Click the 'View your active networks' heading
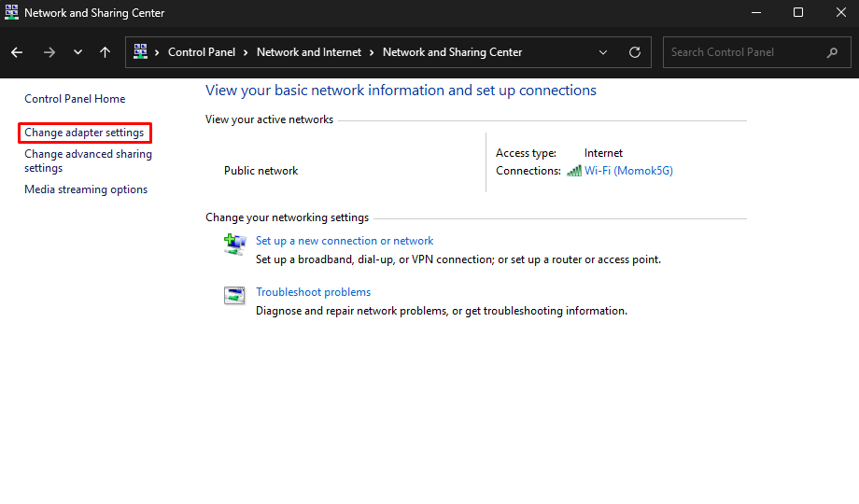859x504 pixels. pyautogui.click(x=269, y=119)
